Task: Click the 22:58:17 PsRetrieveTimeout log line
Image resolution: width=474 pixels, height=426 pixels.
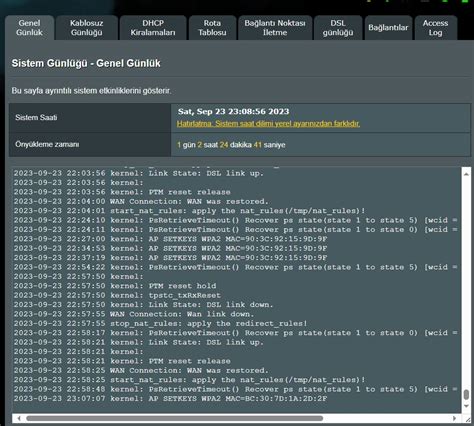Action: [235, 333]
